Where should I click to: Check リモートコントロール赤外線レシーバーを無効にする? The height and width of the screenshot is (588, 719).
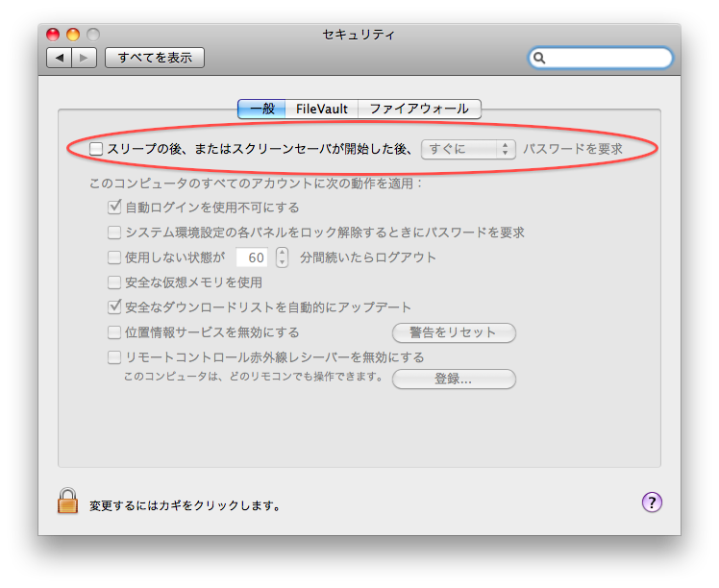[x=114, y=357]
